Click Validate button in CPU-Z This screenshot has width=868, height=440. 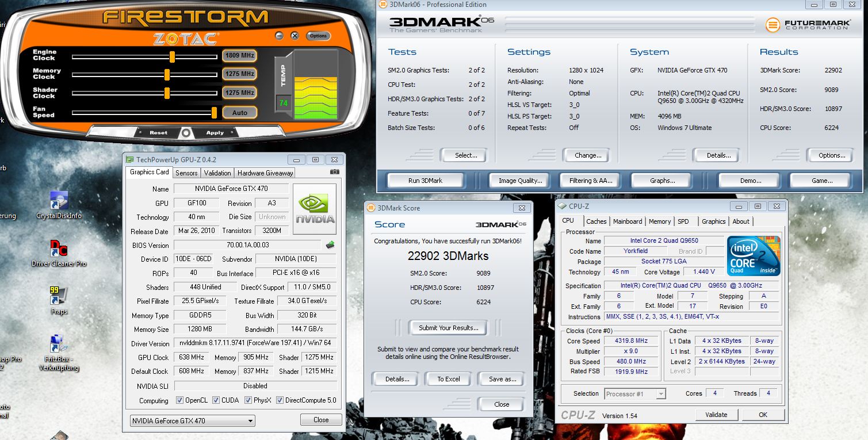point(716,415)
